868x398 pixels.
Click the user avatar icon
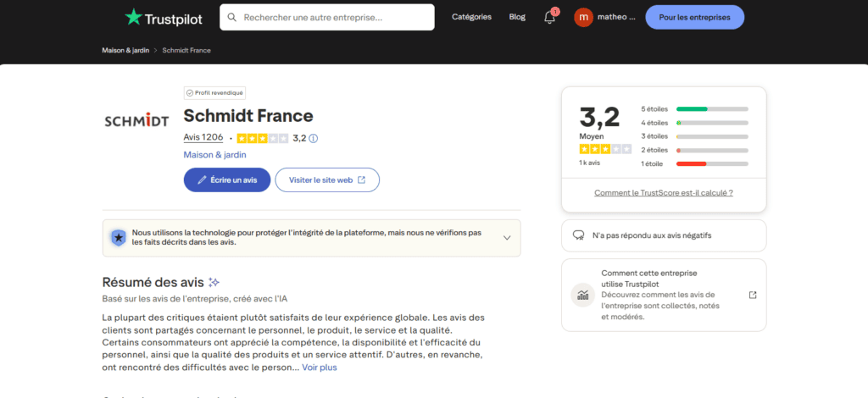583,17
